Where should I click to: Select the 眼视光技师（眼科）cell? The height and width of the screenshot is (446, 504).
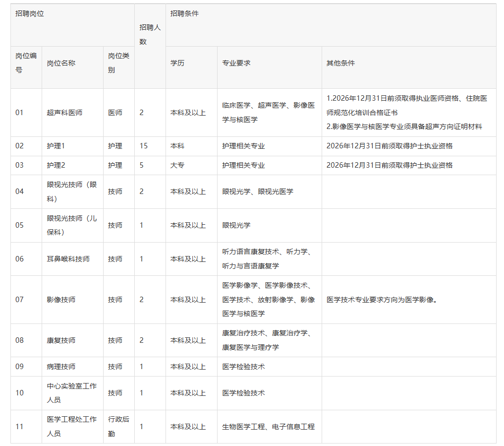tap(72, 191)
